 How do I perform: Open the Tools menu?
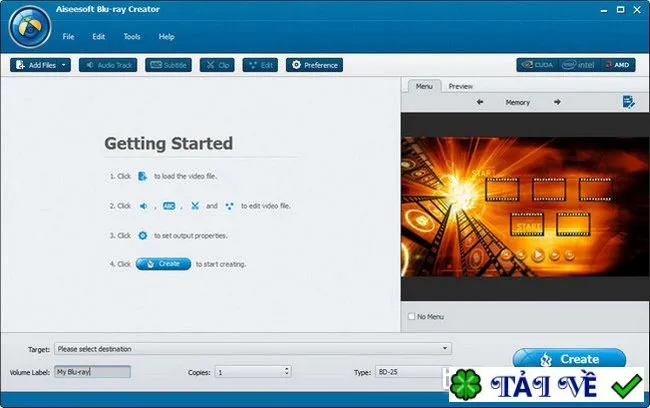coord(132,36)
